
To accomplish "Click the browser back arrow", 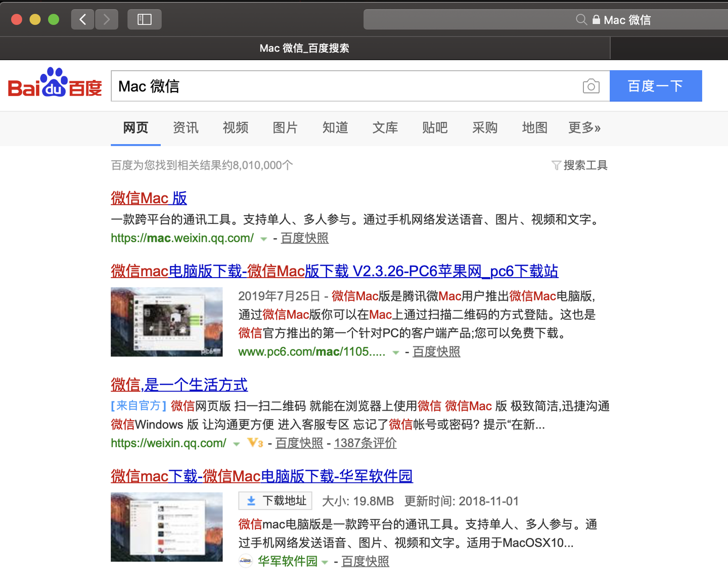I will tap(82, 19).
